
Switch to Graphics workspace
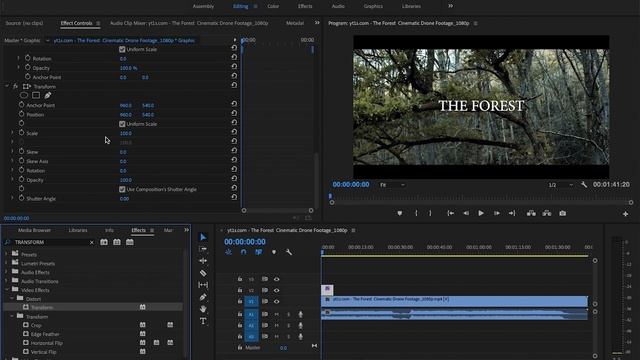[x=373, y=6]
